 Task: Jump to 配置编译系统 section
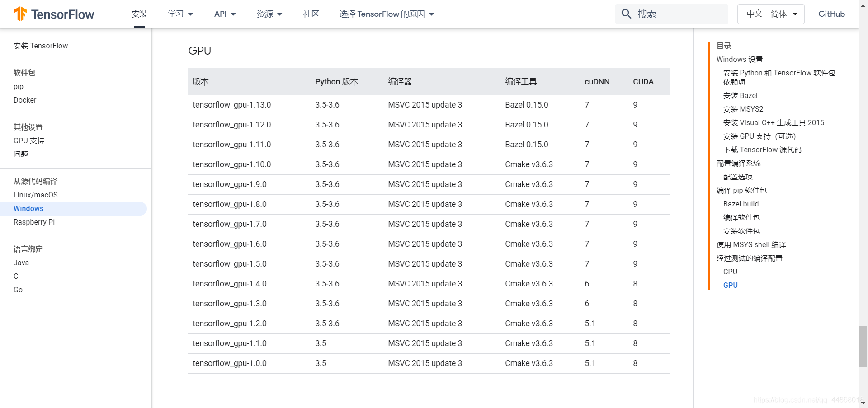tap(739, 164)
